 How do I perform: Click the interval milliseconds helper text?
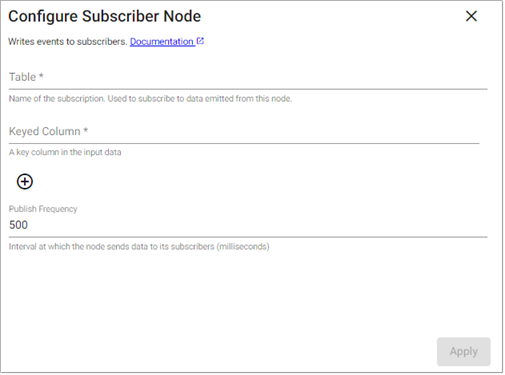coord(139,247)
